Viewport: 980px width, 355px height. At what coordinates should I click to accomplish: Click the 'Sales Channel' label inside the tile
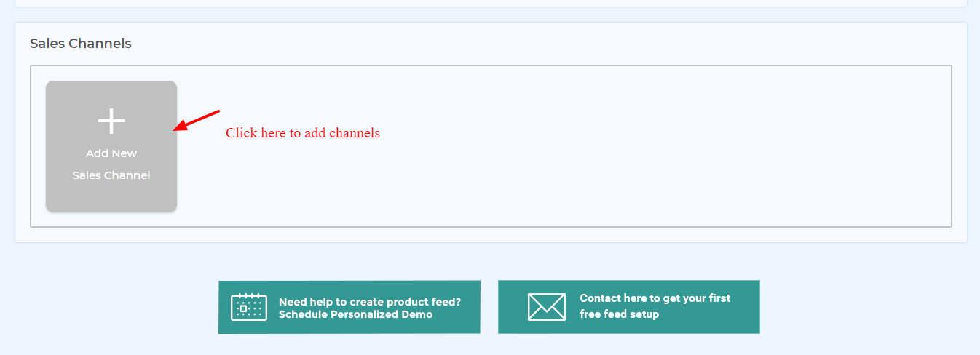[x=111, y=175]
